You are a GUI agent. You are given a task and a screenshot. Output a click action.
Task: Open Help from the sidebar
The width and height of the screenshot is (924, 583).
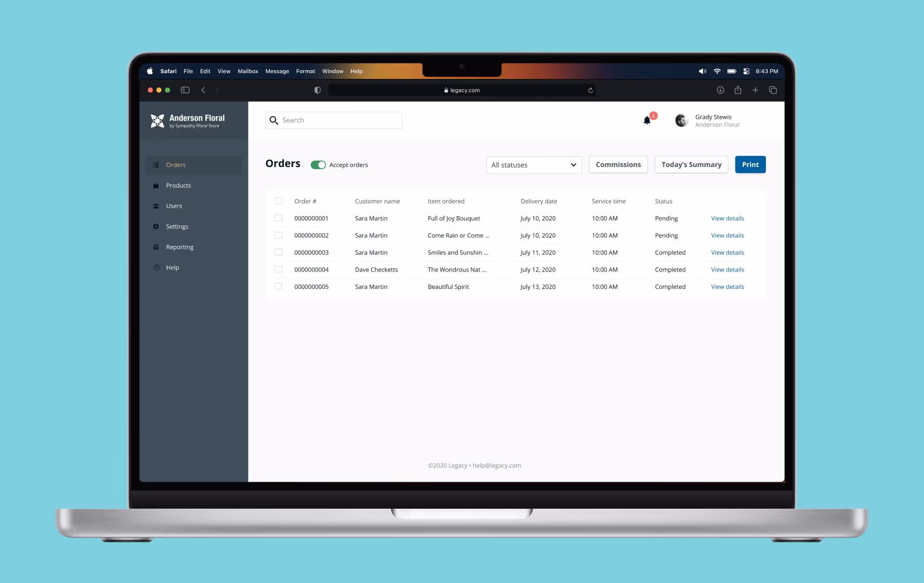(172, 267)
